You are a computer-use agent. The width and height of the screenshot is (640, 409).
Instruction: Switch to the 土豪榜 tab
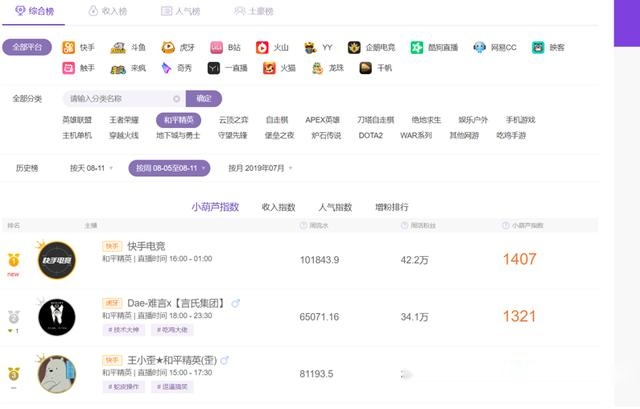(253, 11)
